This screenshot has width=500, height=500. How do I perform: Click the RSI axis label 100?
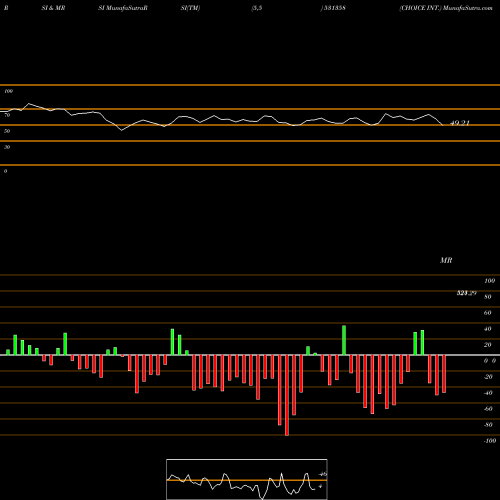(8, 91)
